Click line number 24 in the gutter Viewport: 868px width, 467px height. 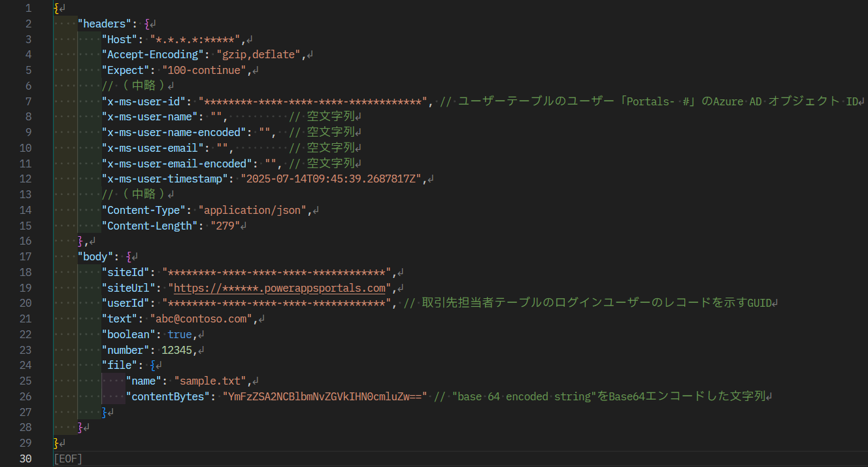click(25, 365)
